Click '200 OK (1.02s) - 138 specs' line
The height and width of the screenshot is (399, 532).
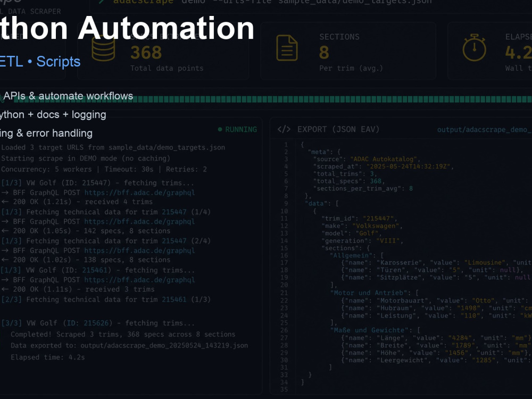pyautogui.click(x=86, y=260)
